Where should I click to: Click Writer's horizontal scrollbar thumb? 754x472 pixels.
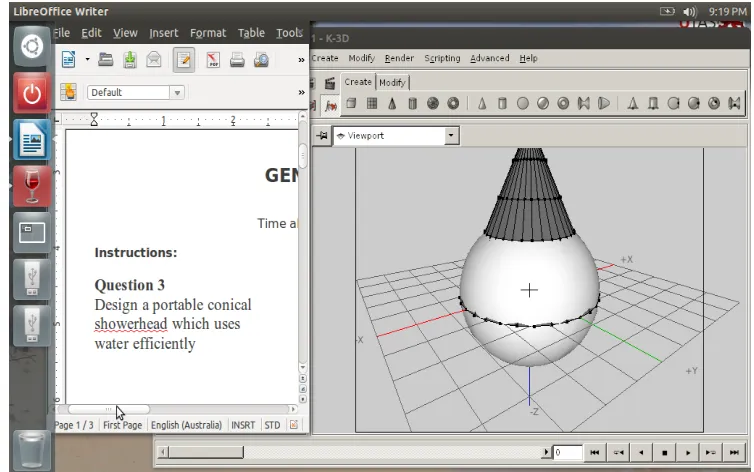(109, 409)
